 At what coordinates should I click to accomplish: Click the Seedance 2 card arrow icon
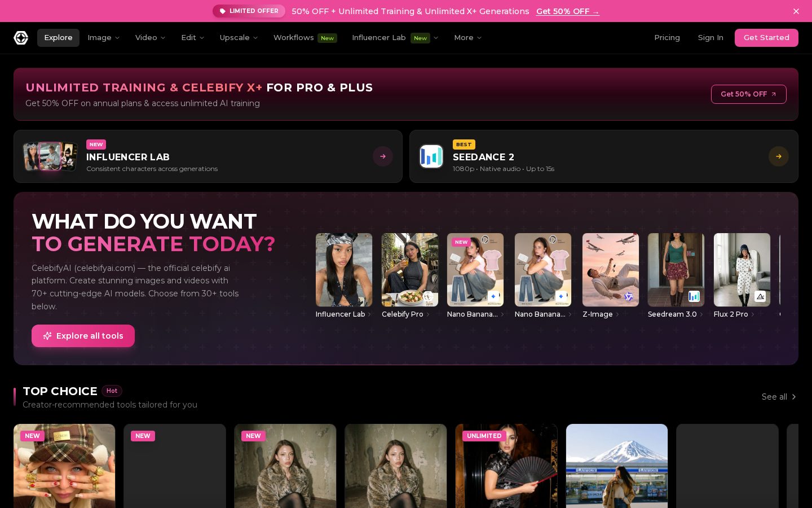(x=779, y=156)
